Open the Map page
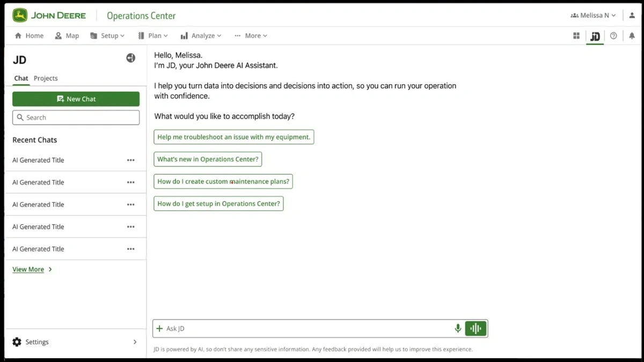 [x=67, y=36]
